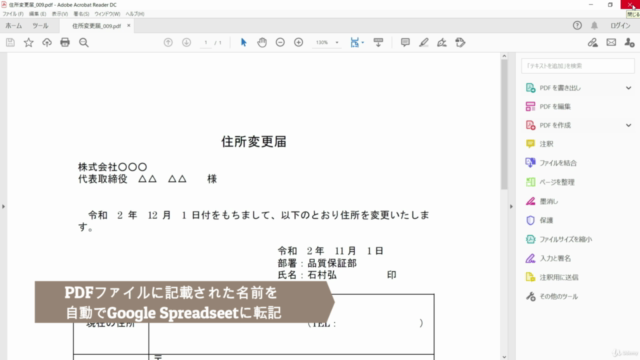
Task: Close the 住所変更届_009.pdf tab
Action: tap(129, 25)
